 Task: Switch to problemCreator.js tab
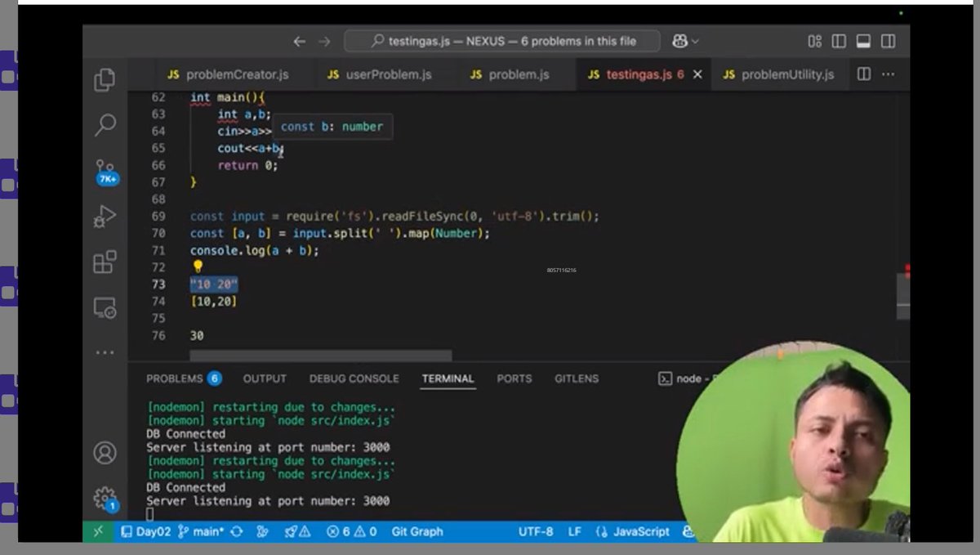[228, 74]
